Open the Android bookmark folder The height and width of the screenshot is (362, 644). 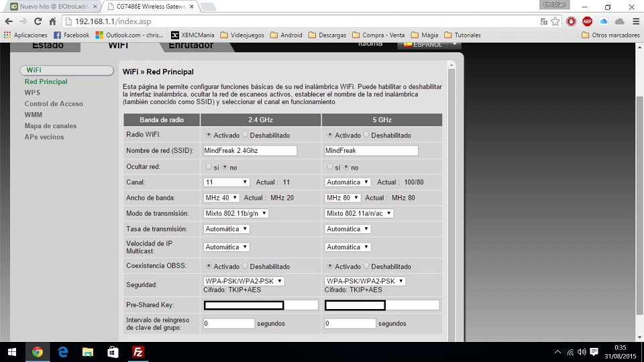(286, 36)
